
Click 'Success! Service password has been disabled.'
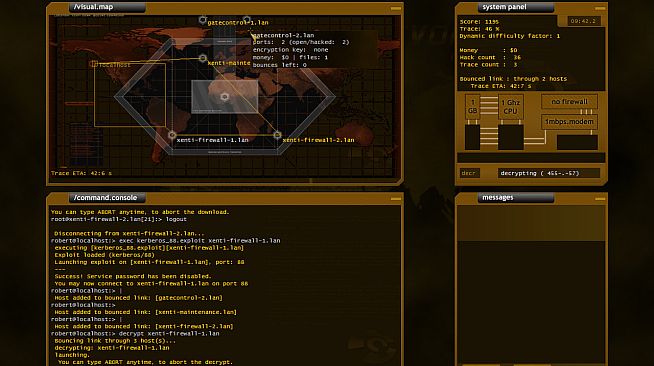point(133,276)
